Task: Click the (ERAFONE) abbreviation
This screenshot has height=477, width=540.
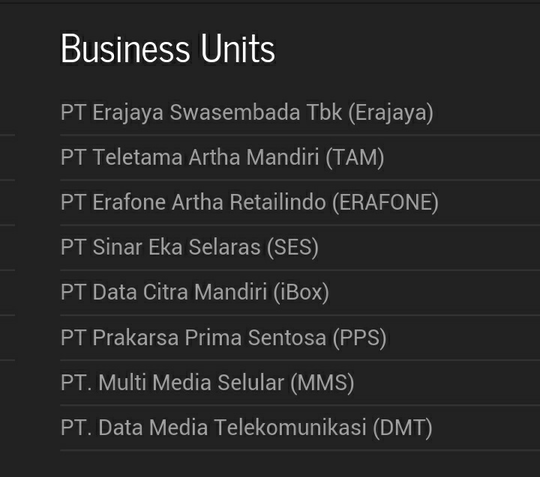Action: click(x=386, y=203)
